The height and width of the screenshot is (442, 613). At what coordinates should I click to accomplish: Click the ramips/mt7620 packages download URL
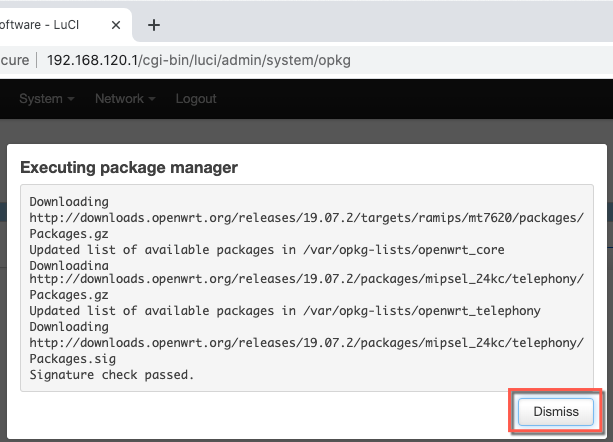point(307,218)
